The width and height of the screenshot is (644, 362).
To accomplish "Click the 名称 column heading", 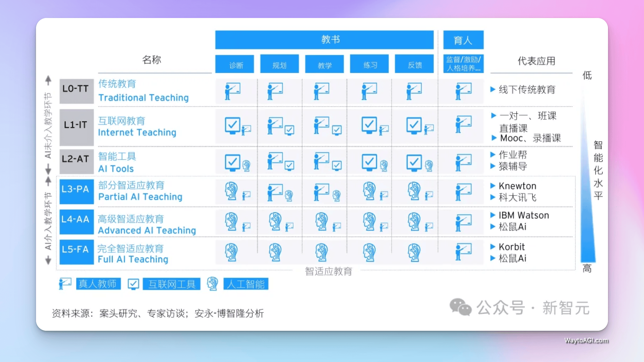I will tap(151, 60).
